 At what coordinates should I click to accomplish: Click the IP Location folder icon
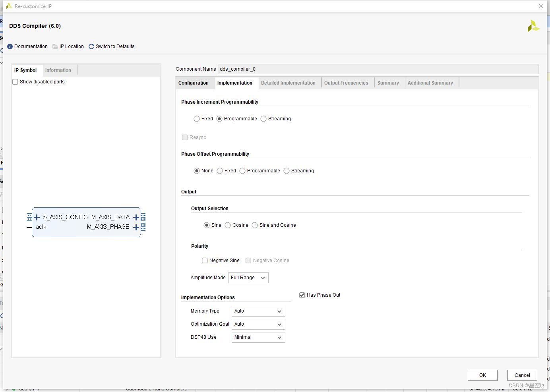click(x=55, y=46)
